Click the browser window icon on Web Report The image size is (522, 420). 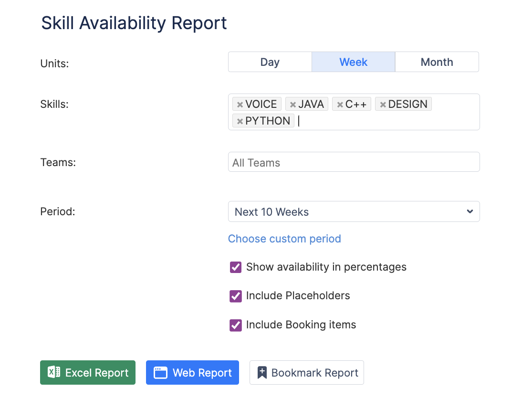point(160,373)
